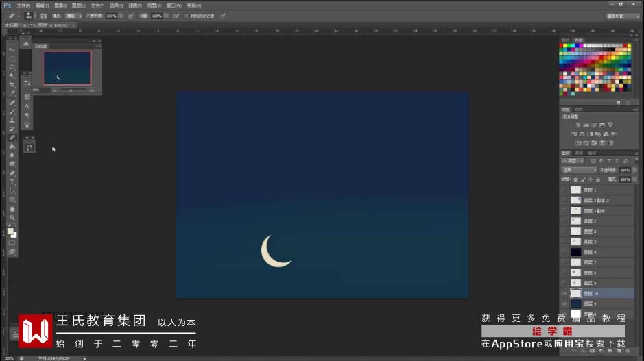This screenshot has width=644, height=361.
Task: Show visibility of layer 图层 5
Action: [564, 232]
